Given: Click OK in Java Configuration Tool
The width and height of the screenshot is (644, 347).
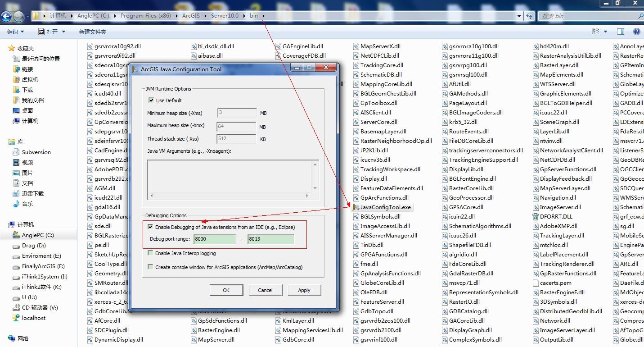Looking at the screenshot, I should pyautogui.click(x=226, y=290).
